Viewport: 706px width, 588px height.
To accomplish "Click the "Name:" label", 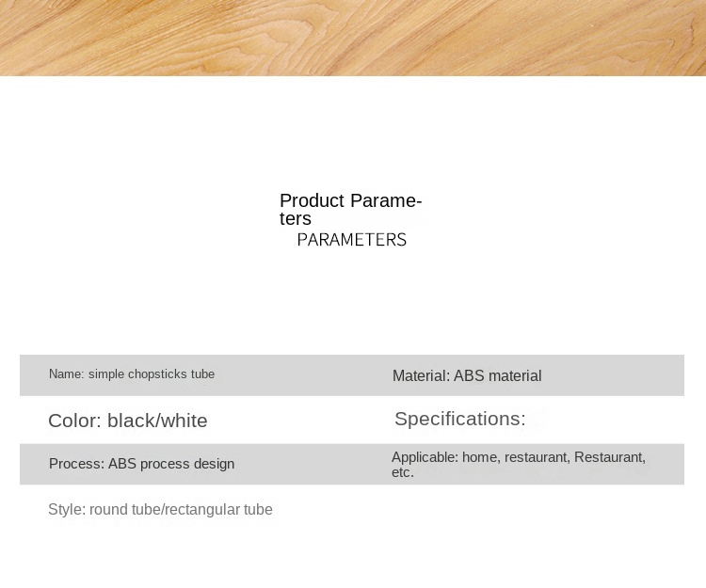I will point(66,374).
